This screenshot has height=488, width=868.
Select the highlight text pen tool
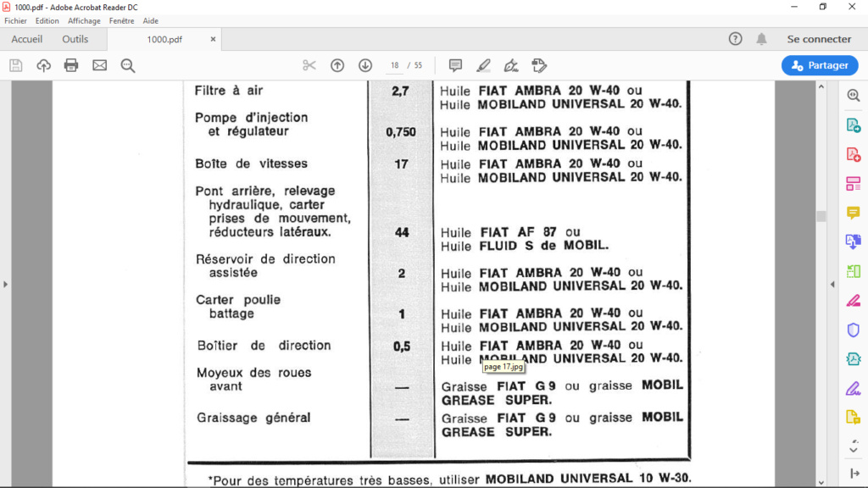[483, 65]
